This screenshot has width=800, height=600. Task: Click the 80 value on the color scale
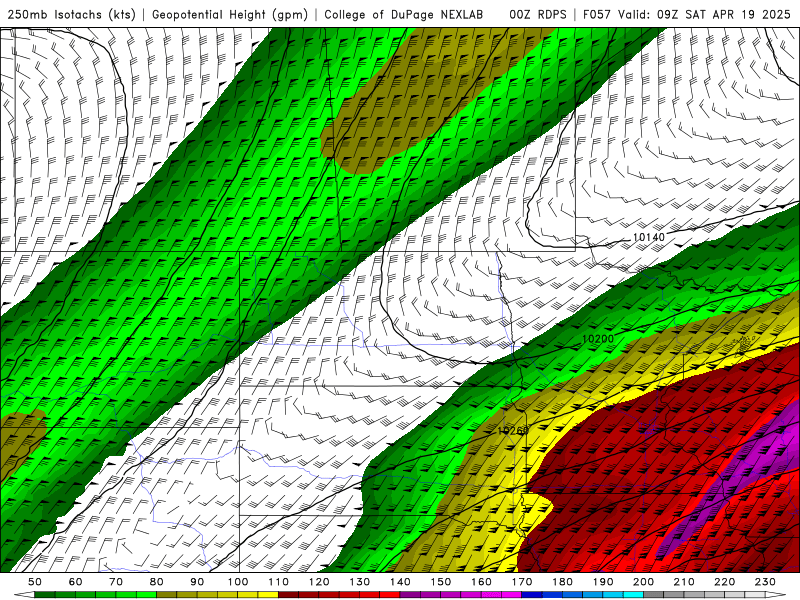[157, 582]
